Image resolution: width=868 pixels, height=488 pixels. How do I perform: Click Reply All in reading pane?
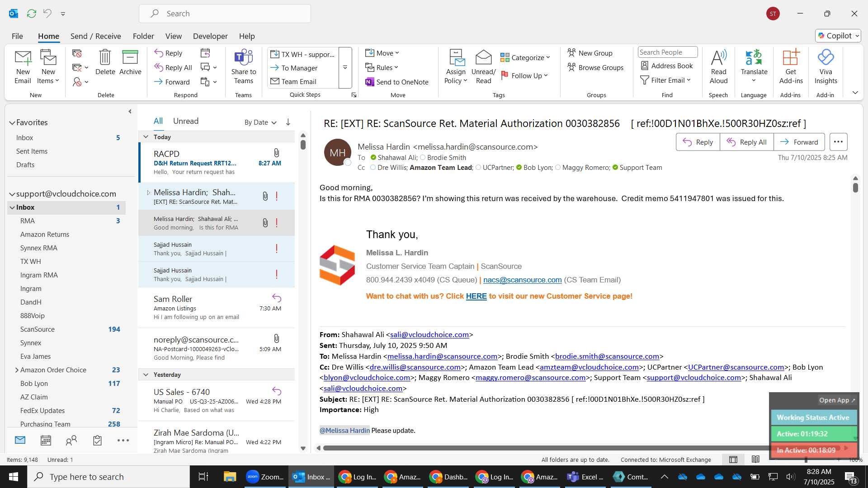point(747,142)
